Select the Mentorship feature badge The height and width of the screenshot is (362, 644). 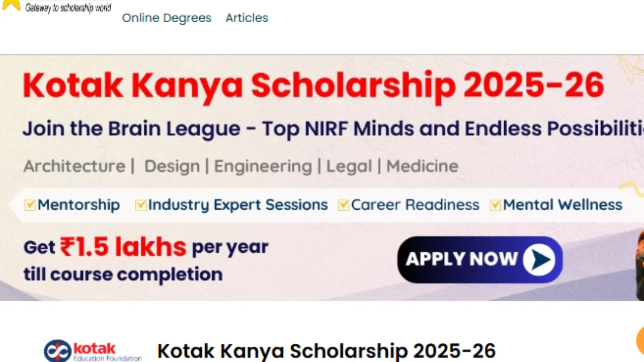(72, 205)
